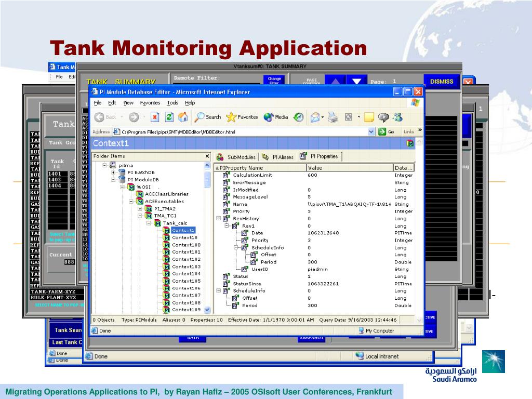Select the PI Properties tab

320,156
